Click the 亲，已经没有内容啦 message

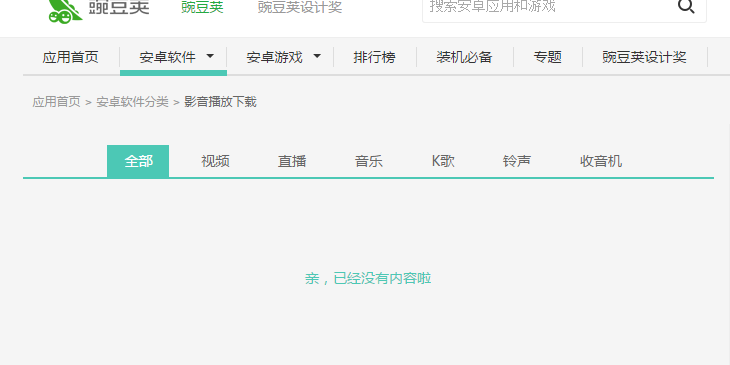[x=368, y=278]
